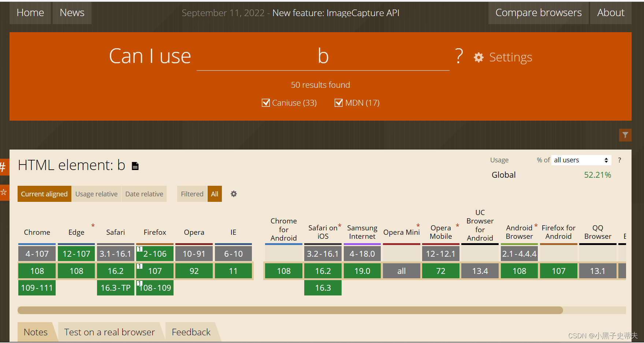Select QQ Browser 13.1 cell
This screenshot has width=644, height=343.
coord(598,271)
